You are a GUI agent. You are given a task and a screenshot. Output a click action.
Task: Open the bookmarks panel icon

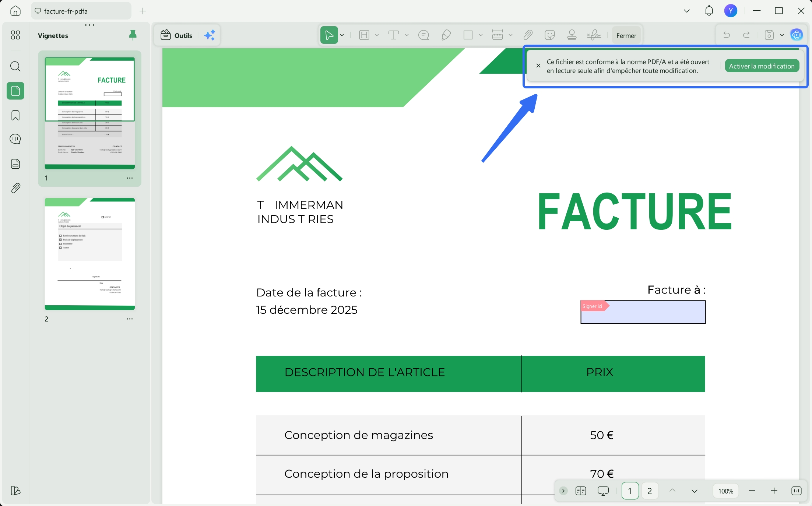pyautogui.click(x=15, y=115)
